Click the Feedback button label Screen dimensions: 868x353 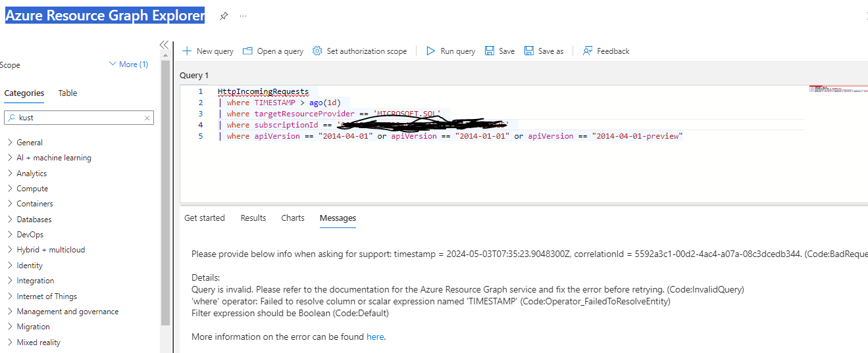(x=613, y=51)
